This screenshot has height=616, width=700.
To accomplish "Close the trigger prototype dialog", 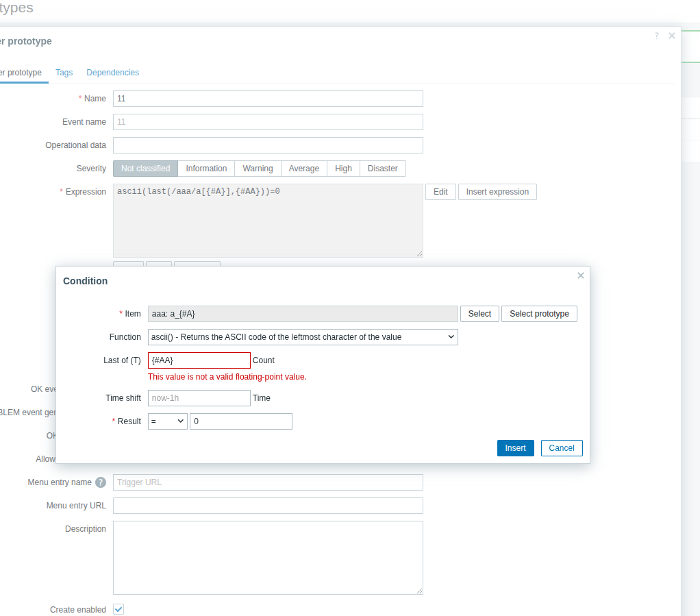I will coord(672,36).
